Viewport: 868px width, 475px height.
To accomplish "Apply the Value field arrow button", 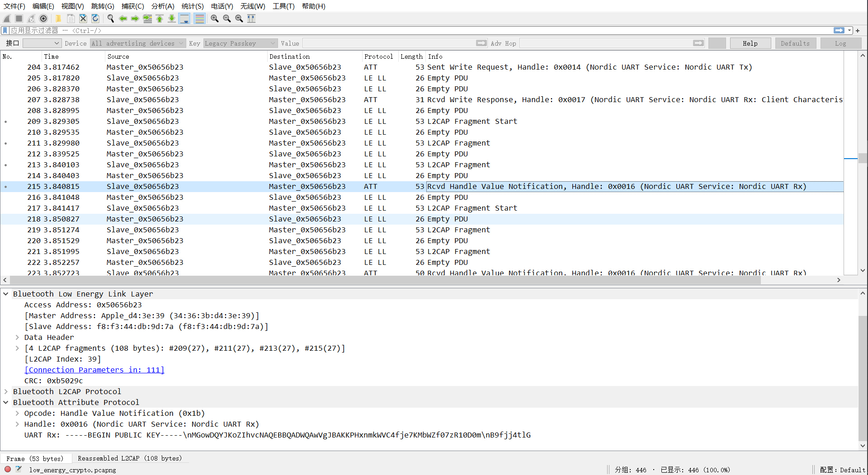I will 481,43.
